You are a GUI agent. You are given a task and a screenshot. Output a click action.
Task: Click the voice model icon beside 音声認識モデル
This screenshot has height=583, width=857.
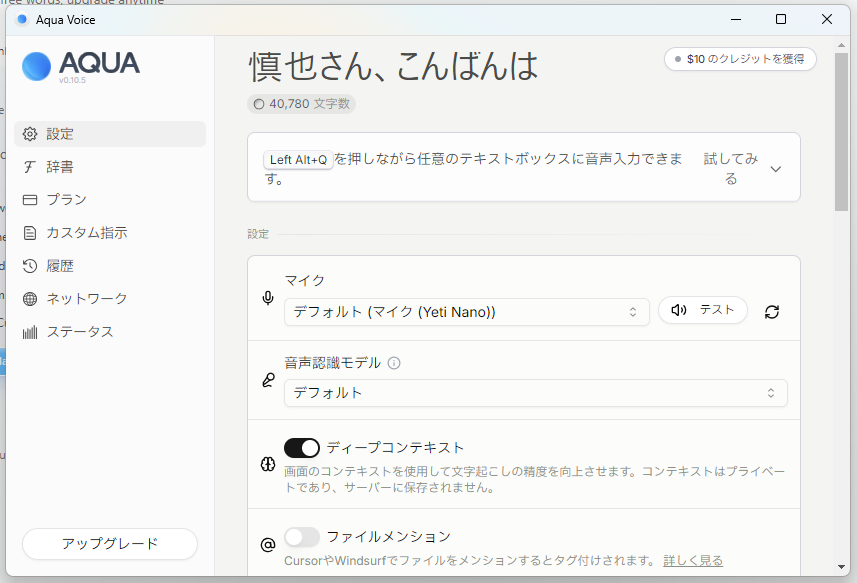(267, 380)
